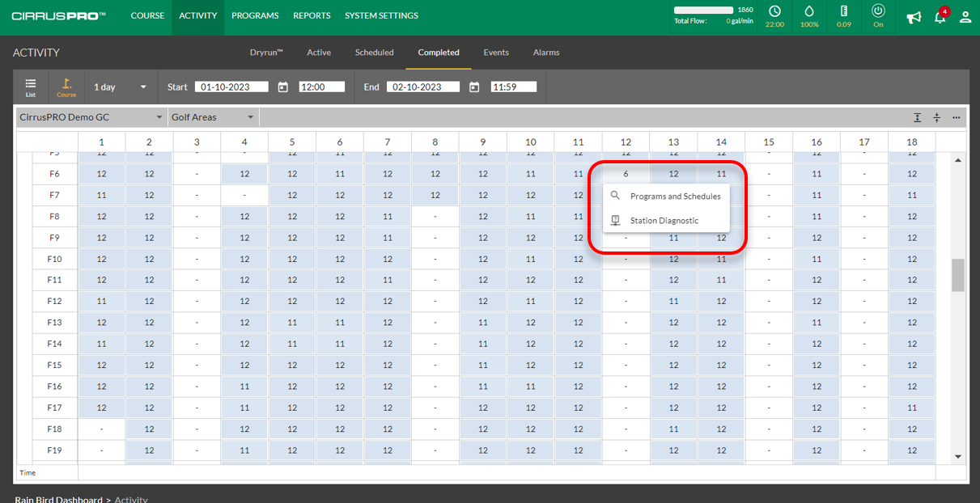The image size is (980, 503).
Task: Click the End time field 11:59
Action: coord(514,87)
